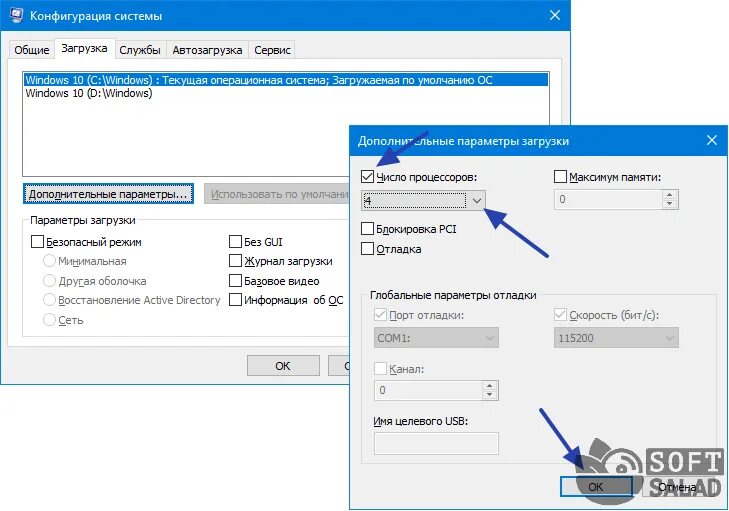Click the Использовать по умолчанию button

coord(277,194)
